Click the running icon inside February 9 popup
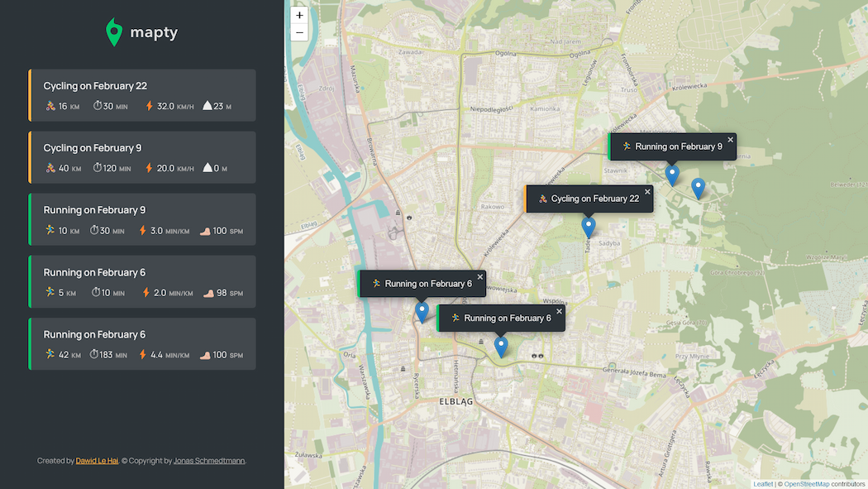Viewport: 868px width, 489px height. pos(626,146)
